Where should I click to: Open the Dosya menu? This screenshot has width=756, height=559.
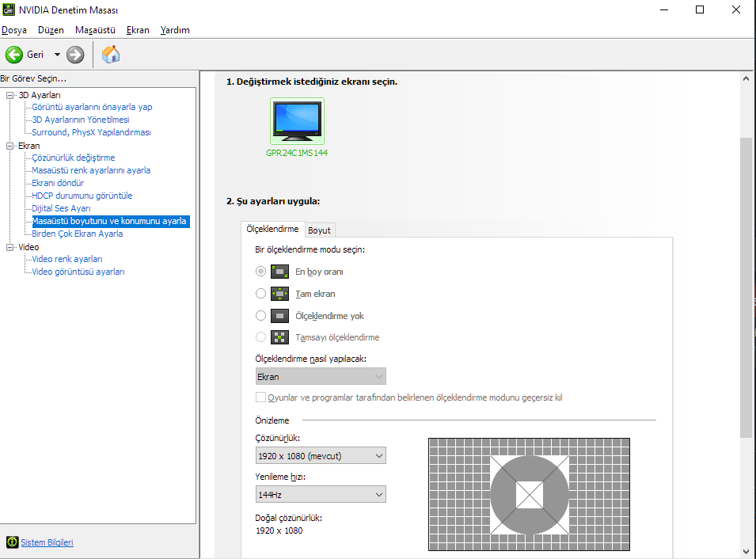(14, 30)
